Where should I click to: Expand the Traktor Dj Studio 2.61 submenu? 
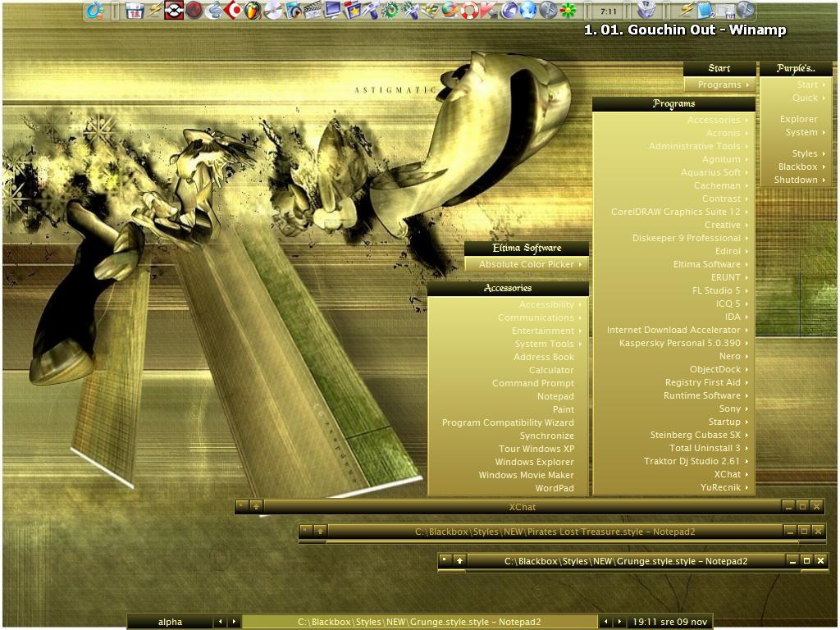pos(673,461)
